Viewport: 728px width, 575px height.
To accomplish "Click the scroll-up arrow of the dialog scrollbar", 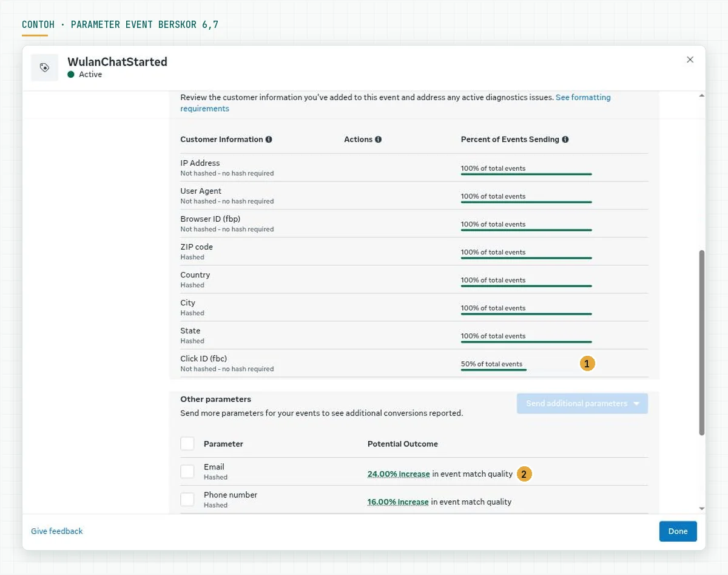I will (x=702, y=96).
